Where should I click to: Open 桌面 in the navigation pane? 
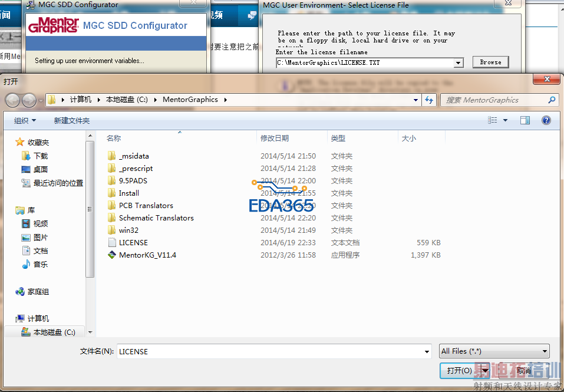[x=41, y=169]
